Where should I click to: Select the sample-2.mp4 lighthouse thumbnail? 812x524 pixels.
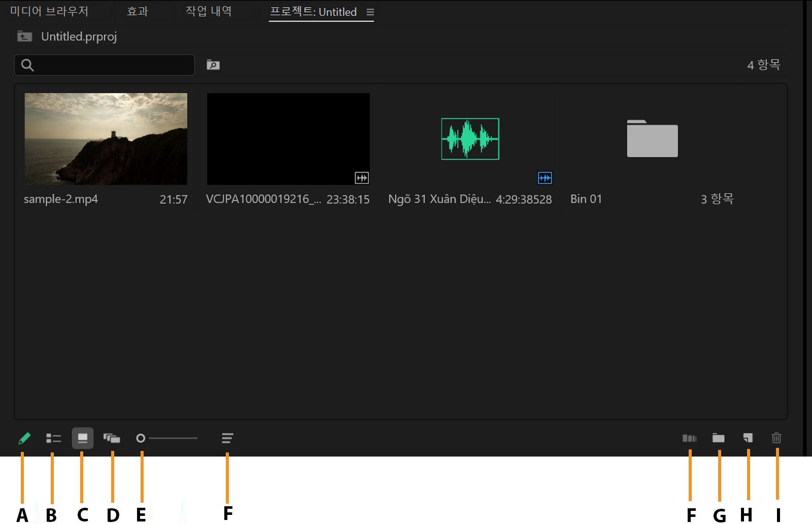(106, 139)
